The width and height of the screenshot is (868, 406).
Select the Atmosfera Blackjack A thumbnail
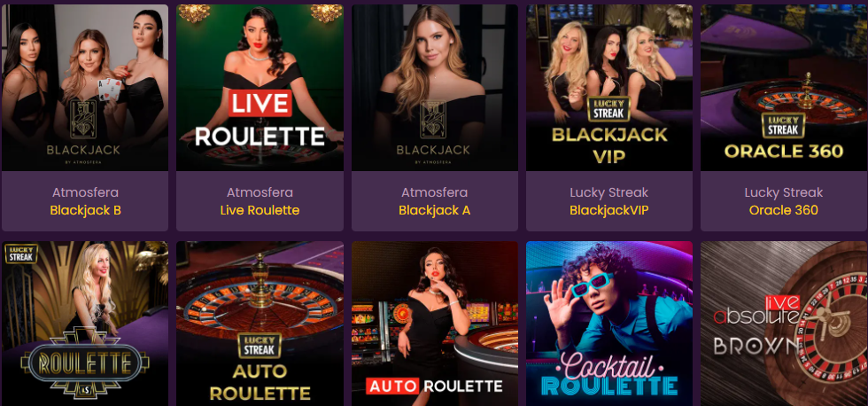pyautogui.click(x=435, y=88)
